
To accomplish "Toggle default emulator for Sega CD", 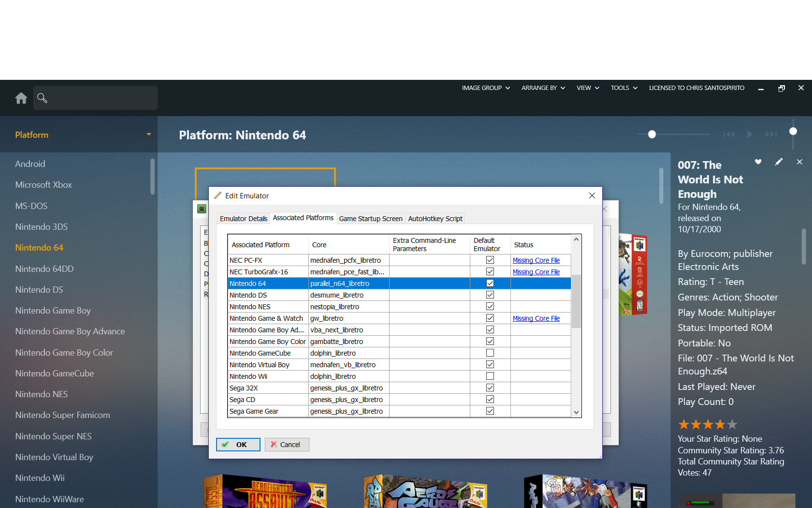I will (490, 399).
